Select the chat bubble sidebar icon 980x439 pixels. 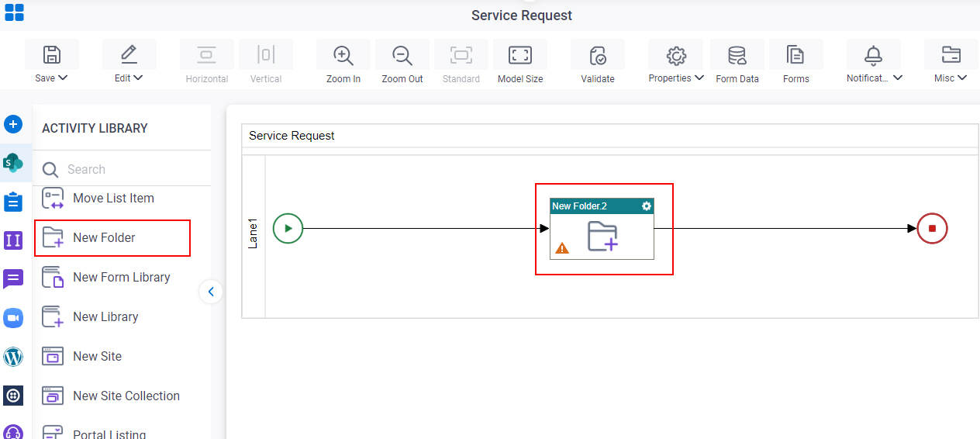click(13, 279)
